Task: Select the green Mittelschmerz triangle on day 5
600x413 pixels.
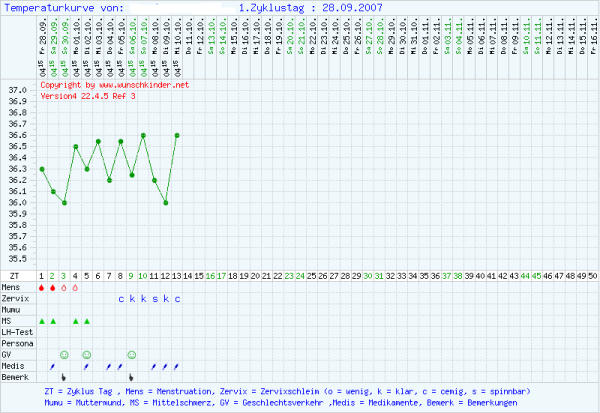Action: pos(87,321)
